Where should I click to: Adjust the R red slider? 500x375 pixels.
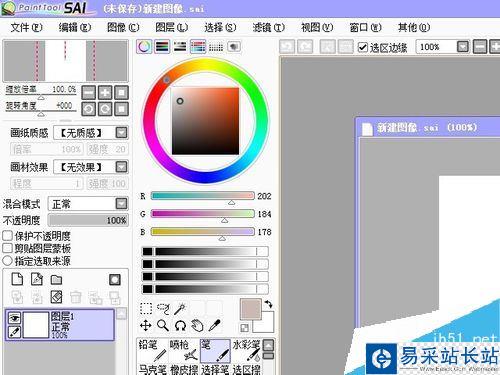click(x=203, y=196)
